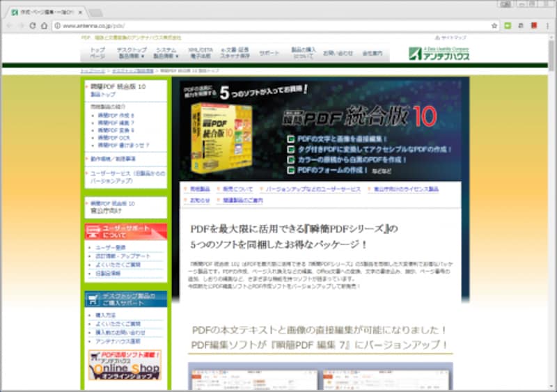Viewport: 557px width, 392px height.
Task: Open the お問い合わせ navigation item
Action: (x=338, y=53)
